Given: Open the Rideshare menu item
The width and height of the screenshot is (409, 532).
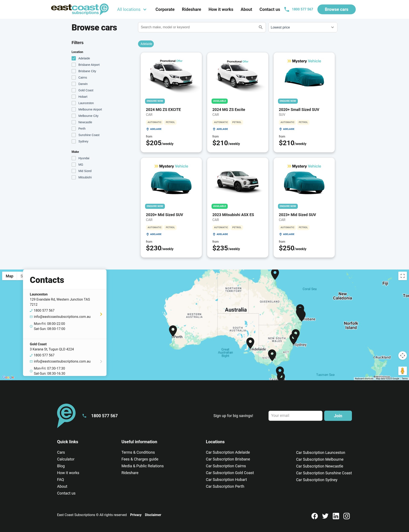Looking at the screenshot, I should (191, 10).
